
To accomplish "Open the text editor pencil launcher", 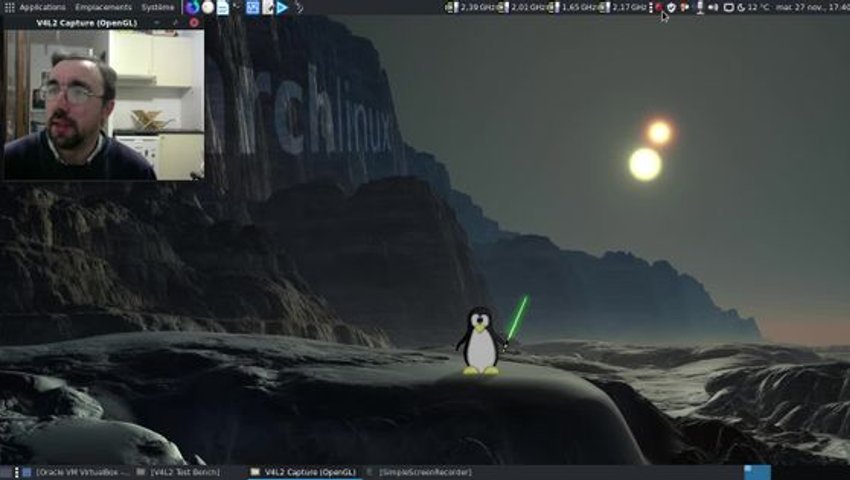I will 267,7.
